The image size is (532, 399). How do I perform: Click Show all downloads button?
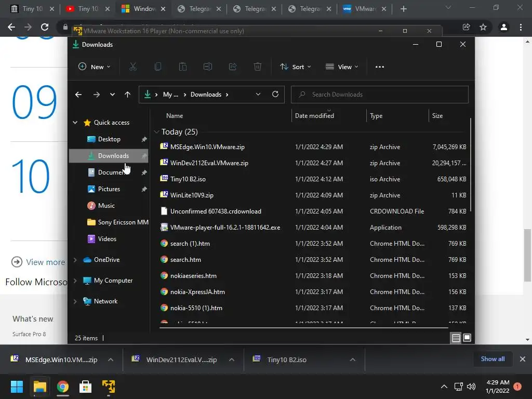(x=493, y=359)
